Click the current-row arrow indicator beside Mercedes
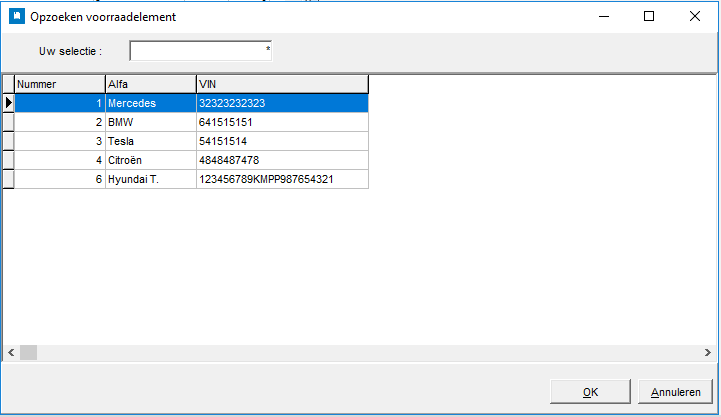 point(9,102)
